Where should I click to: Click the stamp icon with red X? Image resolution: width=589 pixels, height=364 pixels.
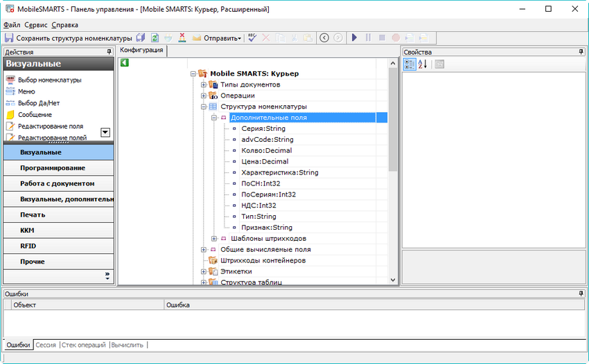tap(182, 38)
